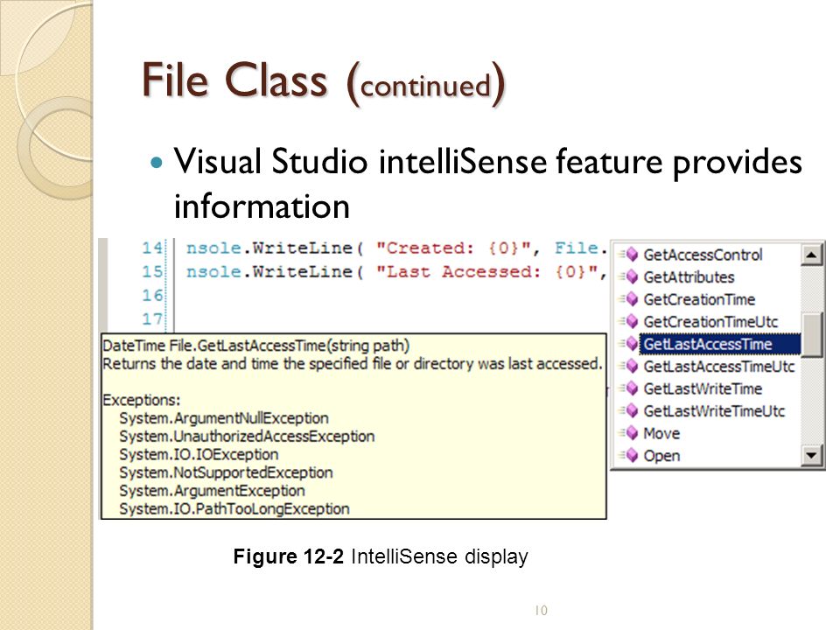This screenshot has height=630, width=840.
Task: Click line number 16 in the editor gutter
Action: click(152, 295)
